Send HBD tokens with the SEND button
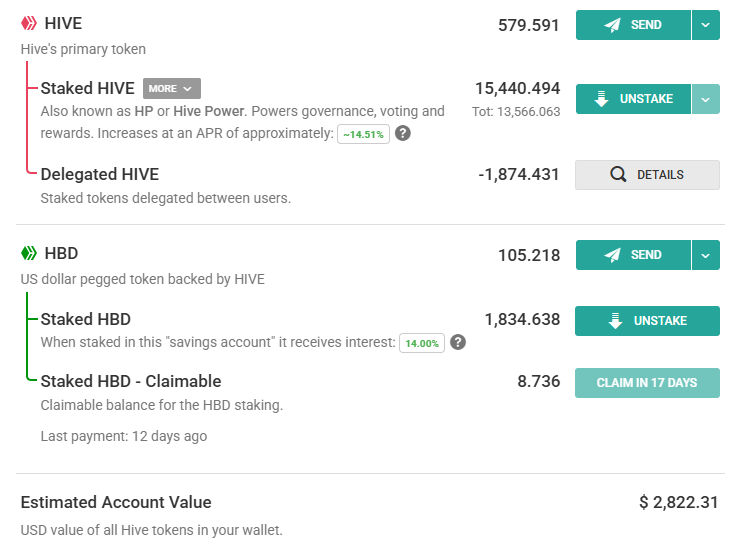The height and width of the screenshot is (552, 738). [x=633, y=255]
